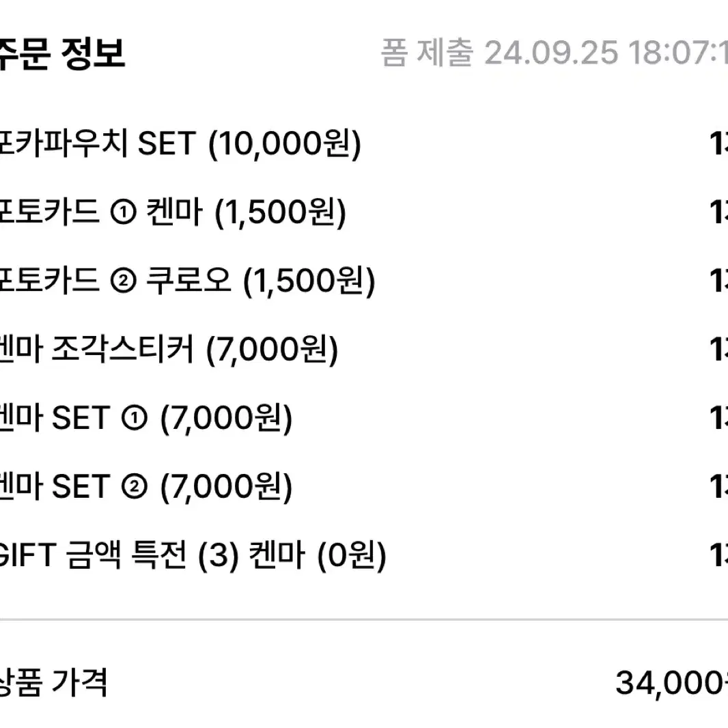Tap the 상품 가격 label
Image resolution: width=728 pixels, height=728 pixels.
pyautogui.click(x=53, y=682)
